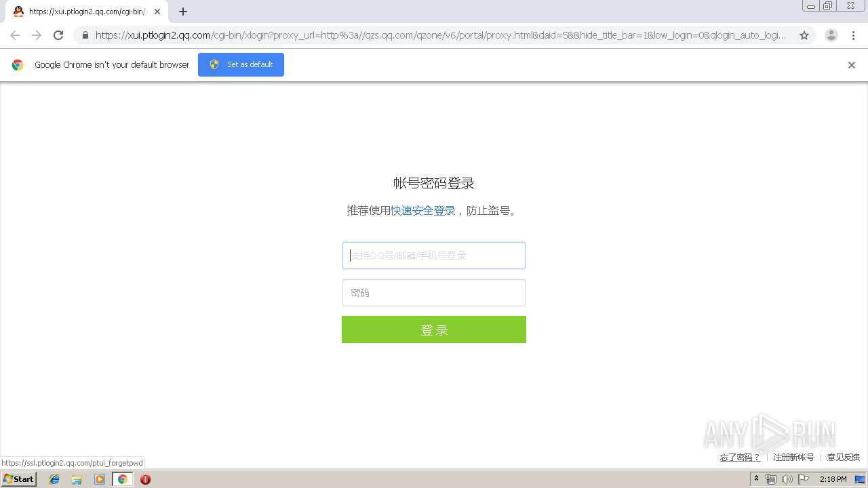Click the red Opera-style taskbar icon
The height and width of the screenshot is (488, 868).
pyautogui.click(x=145, y=479)
